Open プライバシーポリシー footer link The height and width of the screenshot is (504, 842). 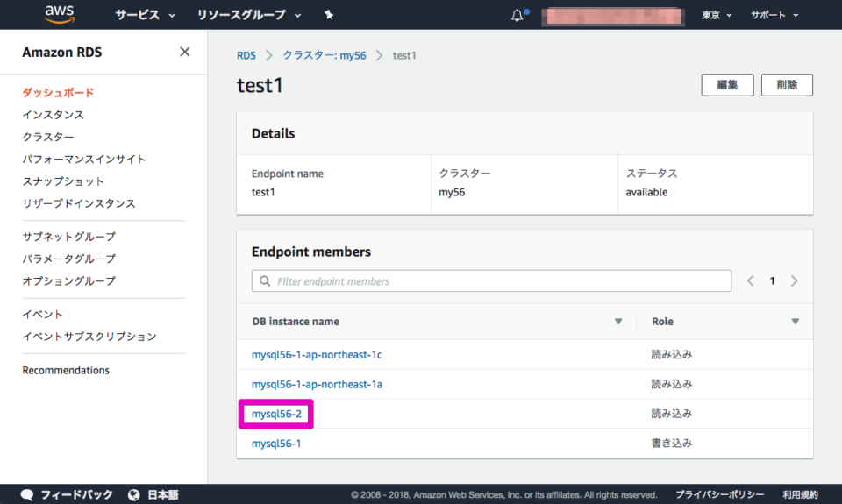coord(719,495)
